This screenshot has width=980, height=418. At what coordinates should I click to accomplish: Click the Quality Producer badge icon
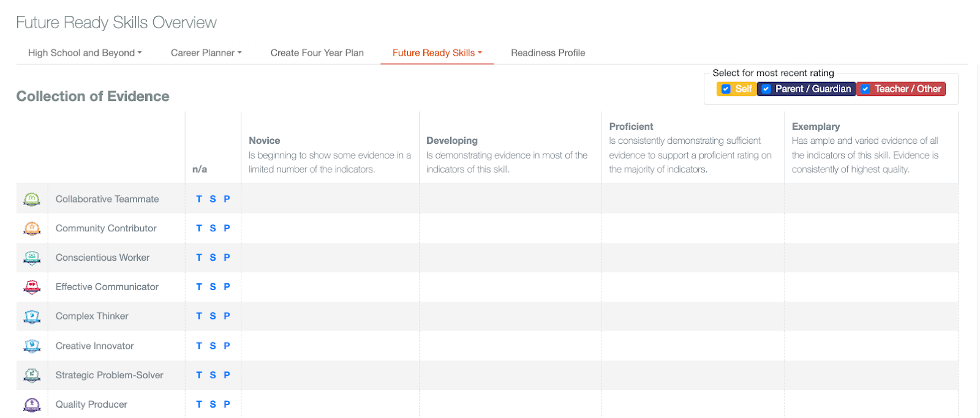click(x=32, y=405)
